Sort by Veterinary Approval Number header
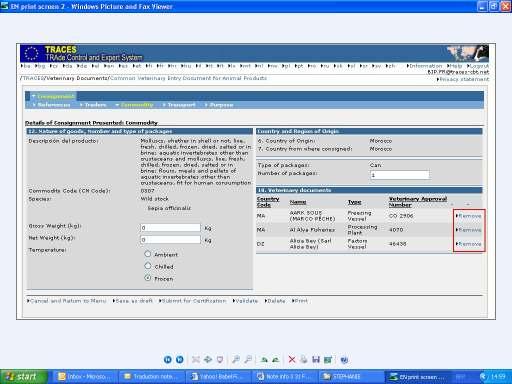Screen dimensions: 512x384 418,202
